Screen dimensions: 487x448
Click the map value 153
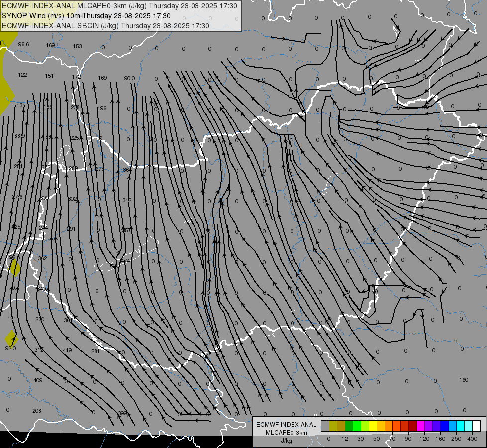(x=77, y=46)
